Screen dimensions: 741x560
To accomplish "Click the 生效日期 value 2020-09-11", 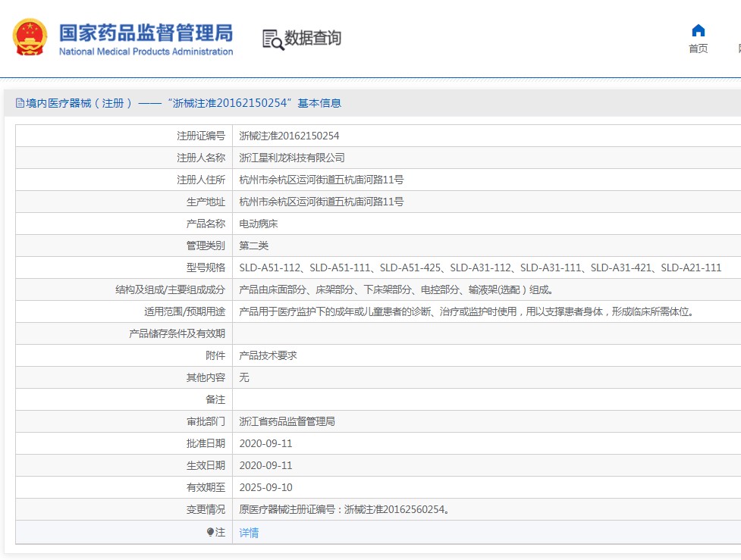I will point(265,465).
